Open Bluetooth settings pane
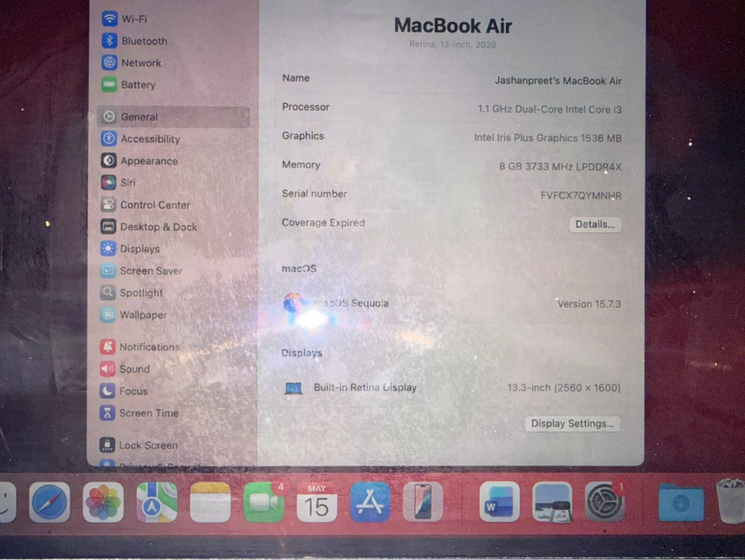Viewport: 745px width, 560px height. (x=135, y=41)
